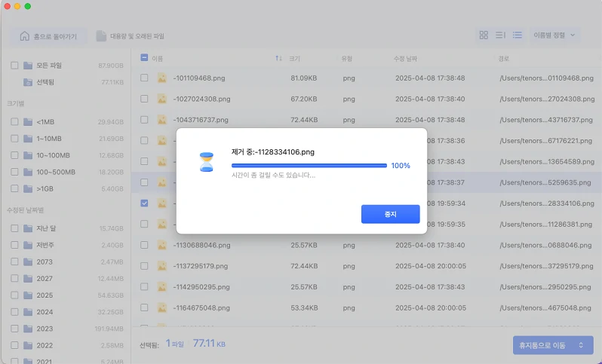Image resolution: width=602 pixels, height=364 pixels.
Task: Click the 2025-04-08 20:00:05 date for -1137295179.png
Action: pos(431,266)
